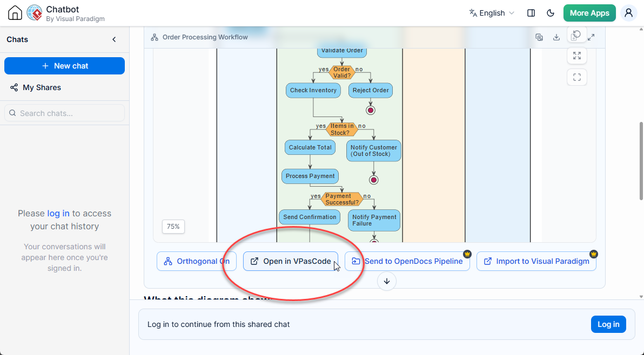The image size is (644, 355).
Task: Select Notify Customer (Out of Stock) node
Action: click(x=374, y=151)
